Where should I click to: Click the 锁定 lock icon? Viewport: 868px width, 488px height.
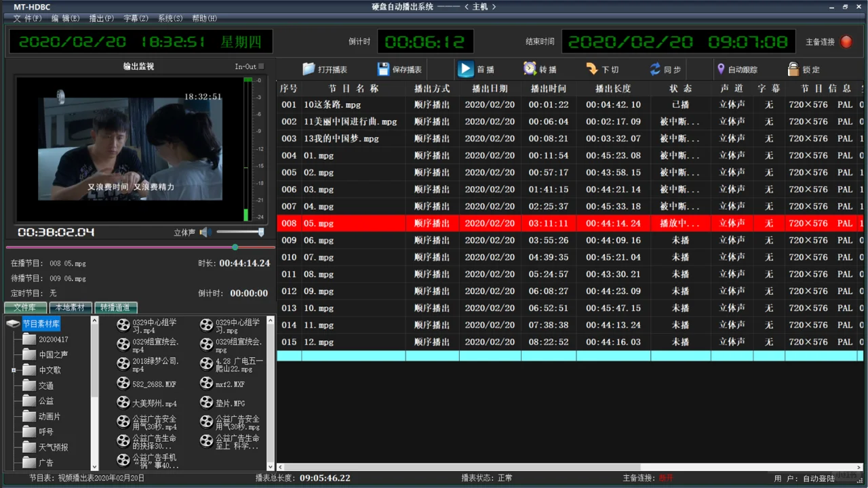[793, 69]
